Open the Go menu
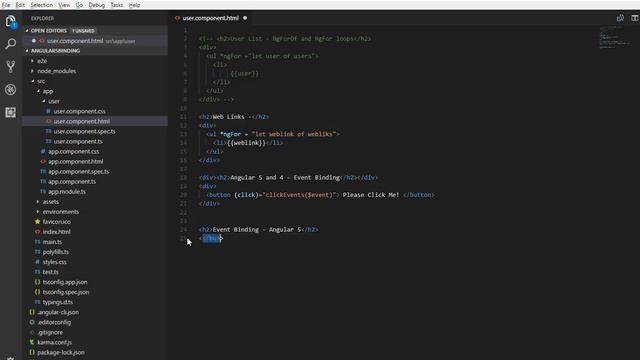 tap(79, 5)
